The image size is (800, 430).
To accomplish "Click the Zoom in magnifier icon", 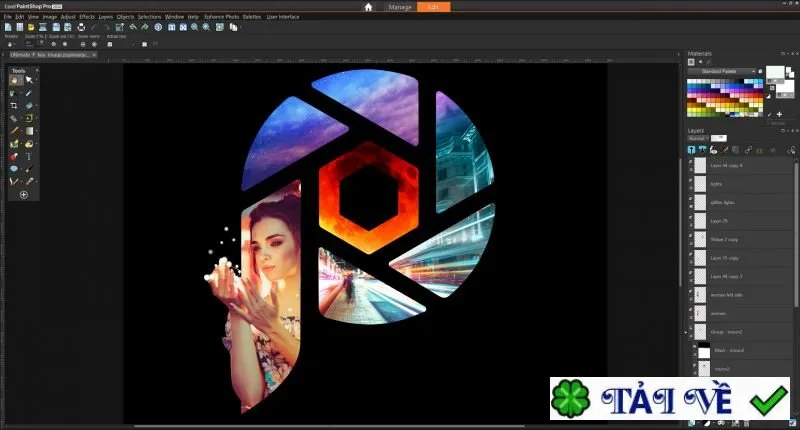I will (x=206, y=27).
